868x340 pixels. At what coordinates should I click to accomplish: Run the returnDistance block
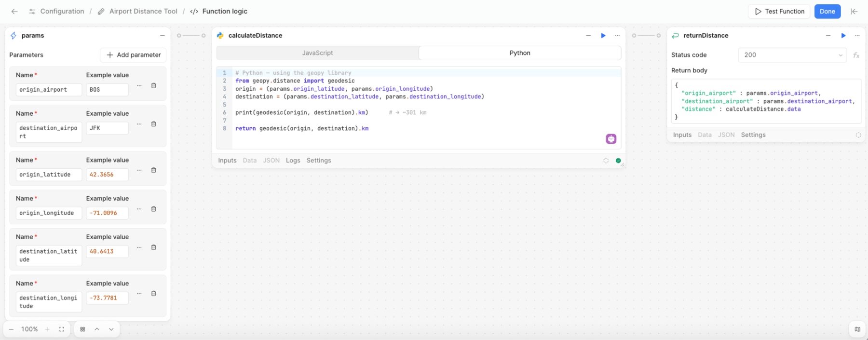pyautogui.click(x=843, y=36)
